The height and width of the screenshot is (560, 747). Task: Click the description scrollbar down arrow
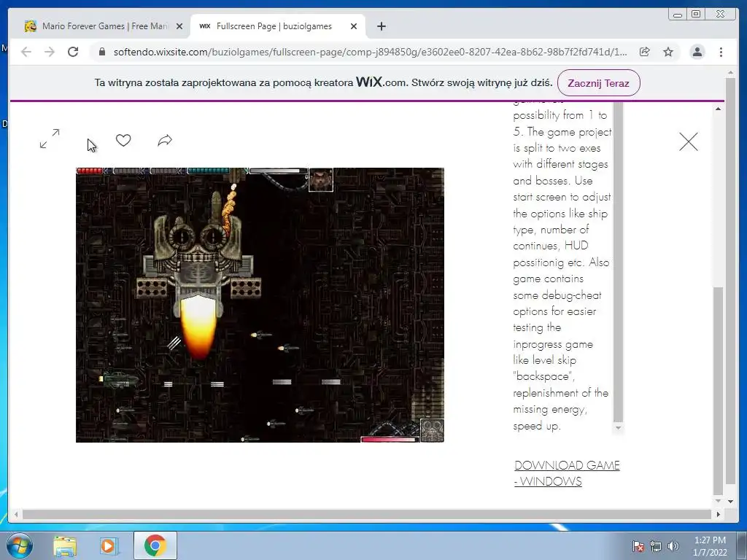(618, 427)
